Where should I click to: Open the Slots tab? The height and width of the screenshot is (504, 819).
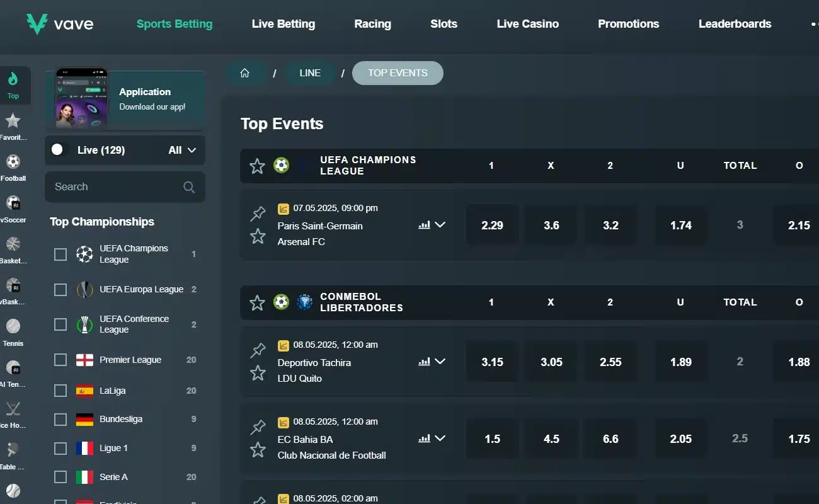[x=444, y=24]
